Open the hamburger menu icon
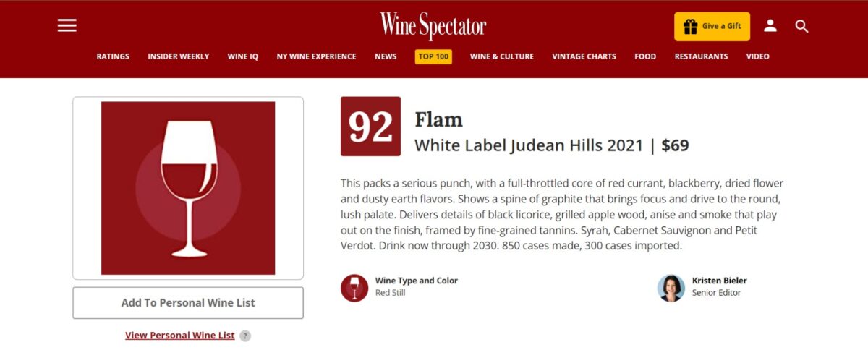The image size is (868, 350). [67, 25]
